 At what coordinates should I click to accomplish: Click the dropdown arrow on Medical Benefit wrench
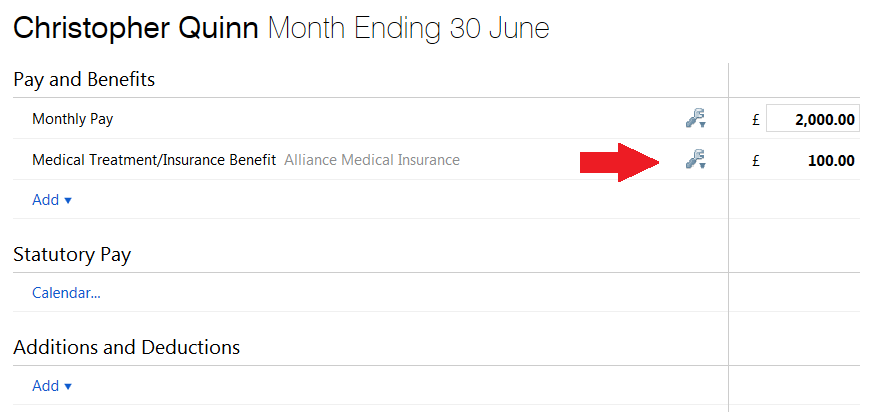703,166
